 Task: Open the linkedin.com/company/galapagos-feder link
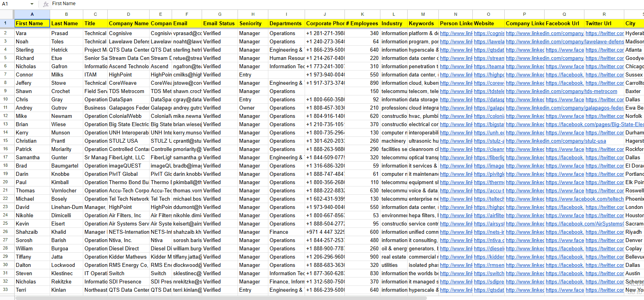click(565, 108)
